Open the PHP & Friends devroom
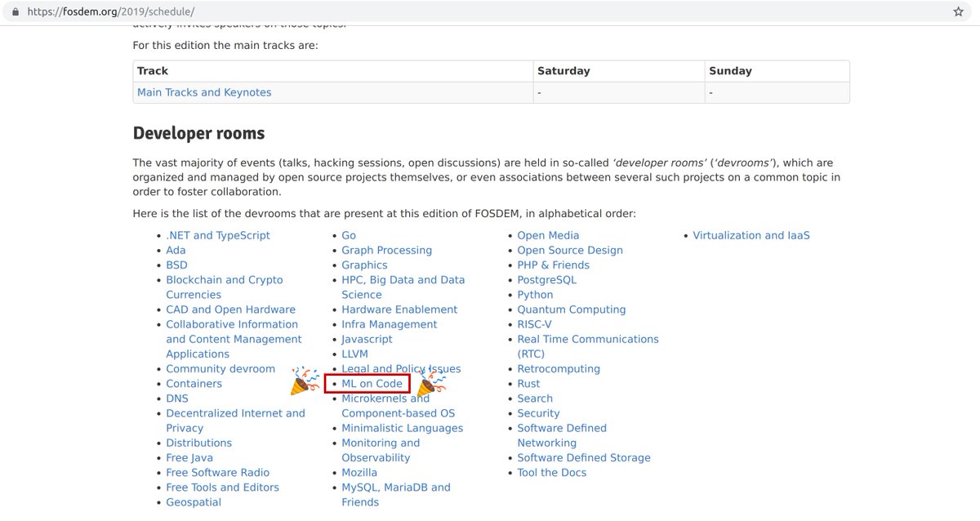 pyautogui.click(x=553, y=265)
